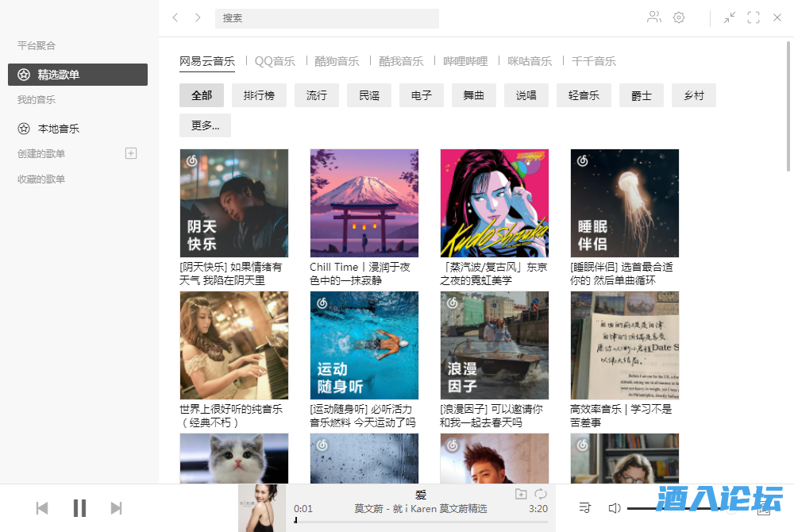This screenshot has width=794, height=532.
Task: Open the user account icon
Action: pyautogui.click(x=654, y=17)
